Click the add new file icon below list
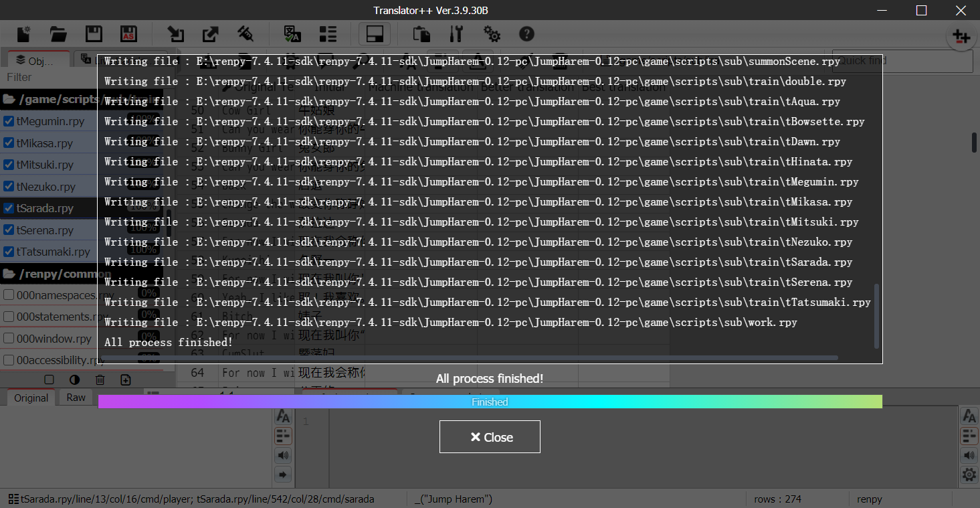 (125, 379)
